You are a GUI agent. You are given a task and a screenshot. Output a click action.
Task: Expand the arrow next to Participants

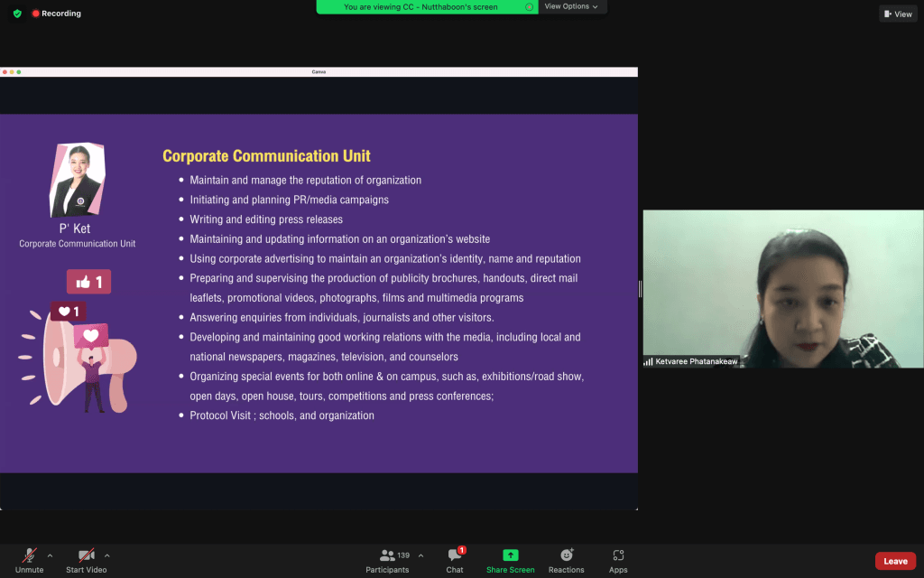420,555
